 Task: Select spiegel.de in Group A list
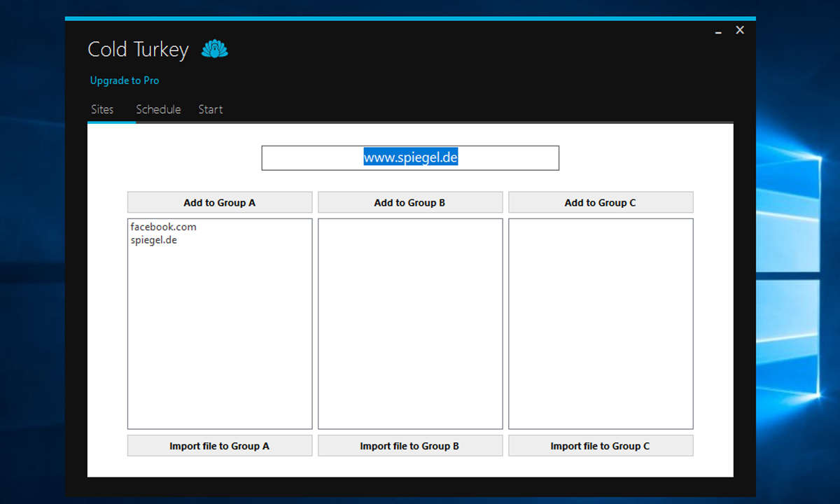point(154,240)
